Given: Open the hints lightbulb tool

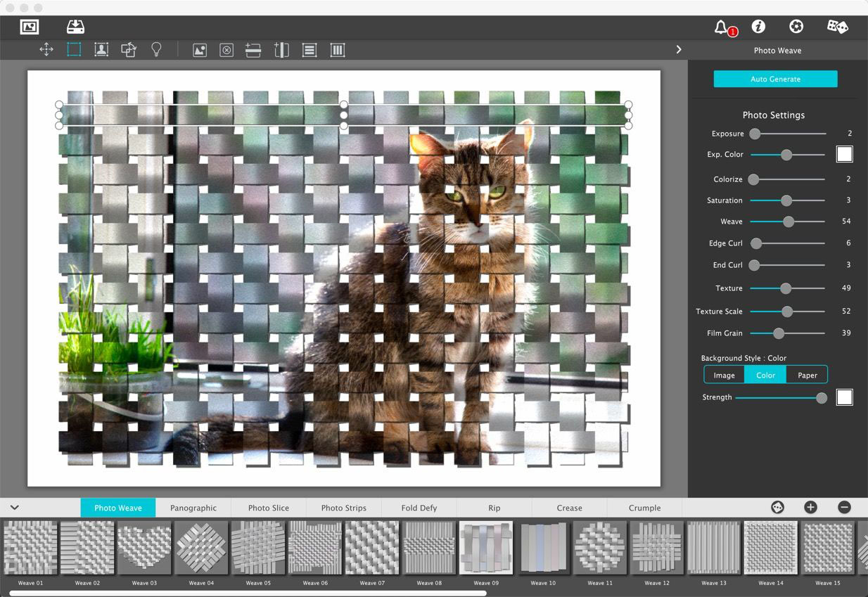Looking at the screenshot, I should [x=156, y=49].
